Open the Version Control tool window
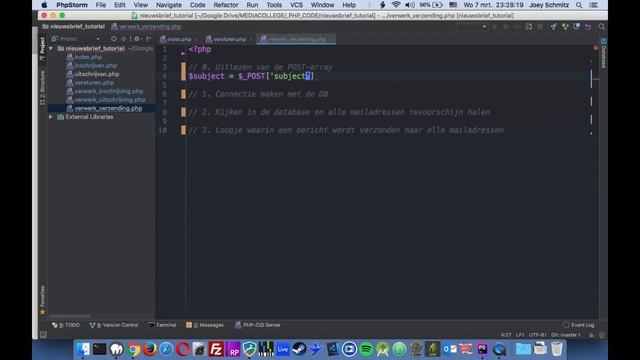Image resolution: width=640 pixels, height=360 pixels. [x=114, y=325]
